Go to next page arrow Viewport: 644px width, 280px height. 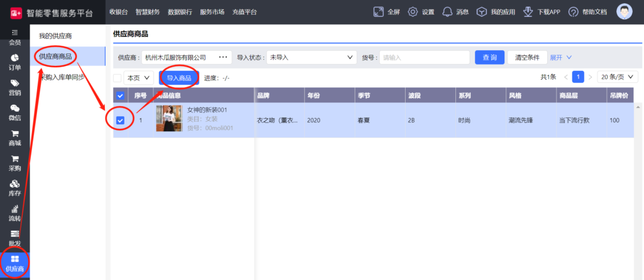pyautogui.click(x=590, y=77)
